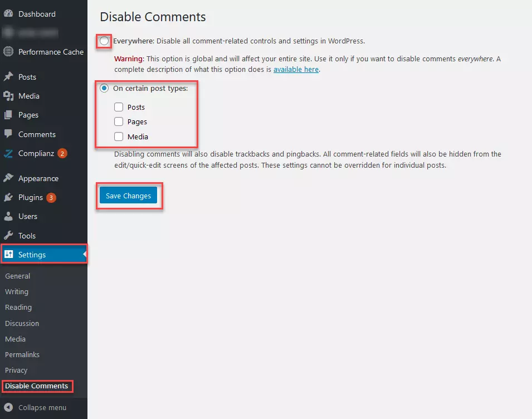Click the Plugins update badge 3
Screen dimensions: 532x419
coord(51,197)
